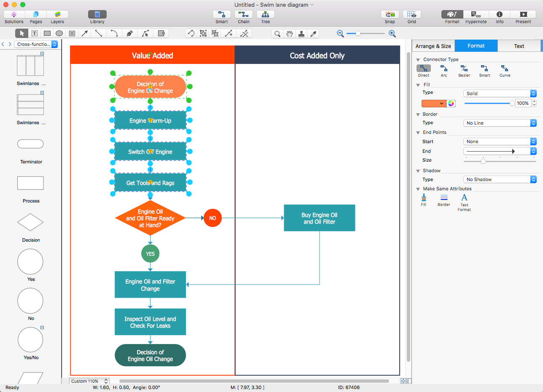
Task: Apply Make Same Fill attribute
Action: 424,200
